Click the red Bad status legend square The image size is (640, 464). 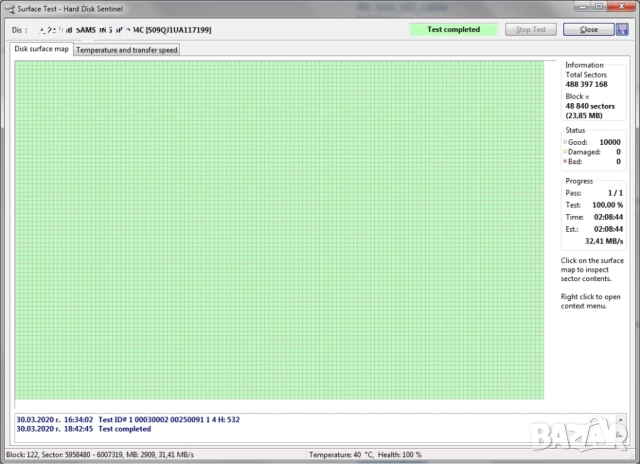565,161
